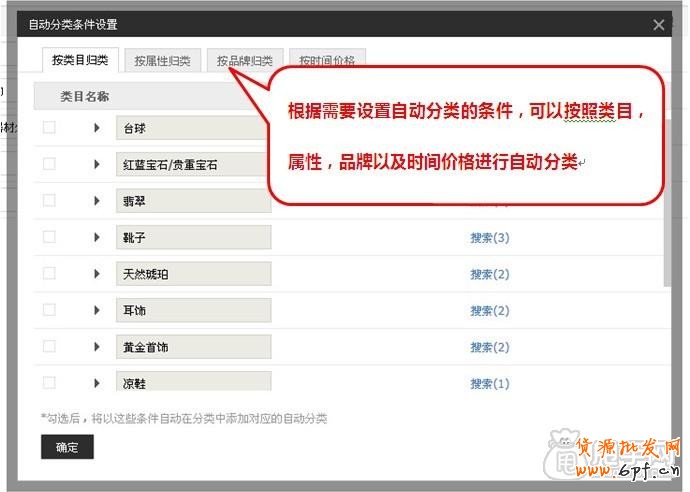
Task: Expand the 台球 category arrow
Action: tap(97, 128)
